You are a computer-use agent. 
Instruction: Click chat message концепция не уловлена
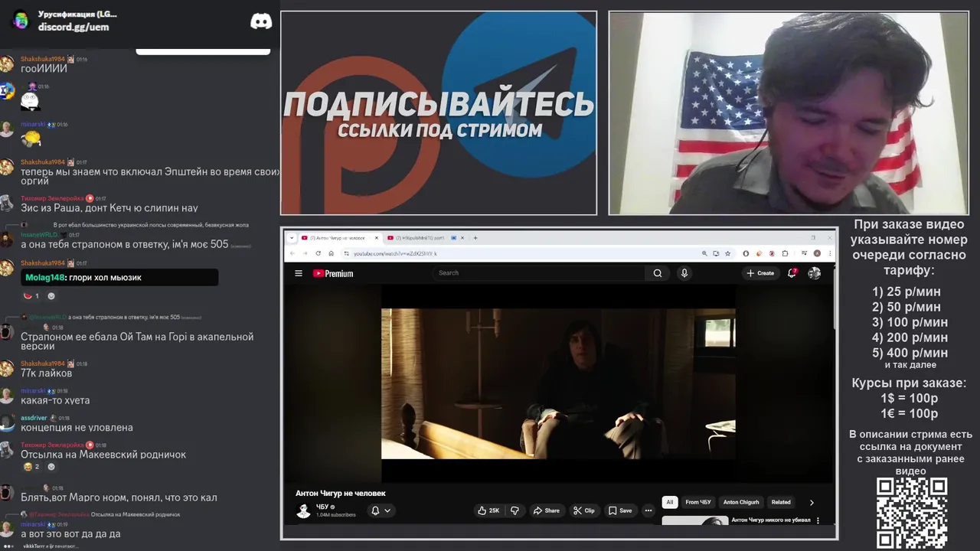pyautogui.click(x=77, y=428)
